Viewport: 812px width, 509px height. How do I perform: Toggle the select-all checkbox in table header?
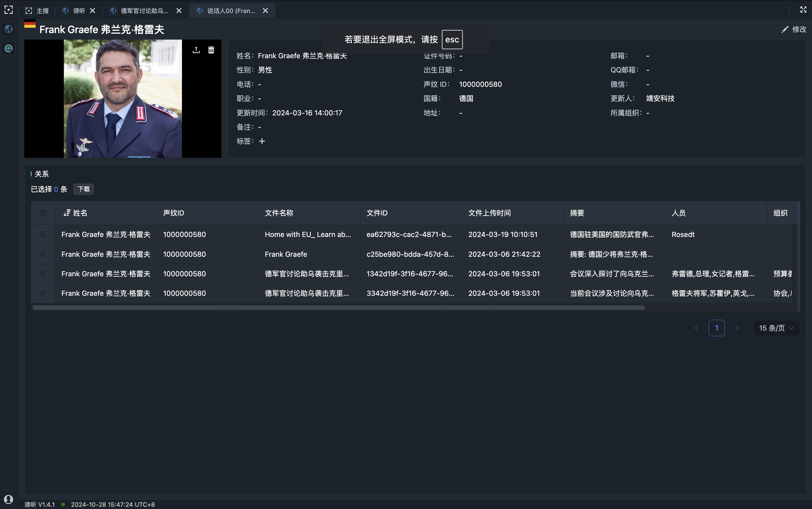43,213
